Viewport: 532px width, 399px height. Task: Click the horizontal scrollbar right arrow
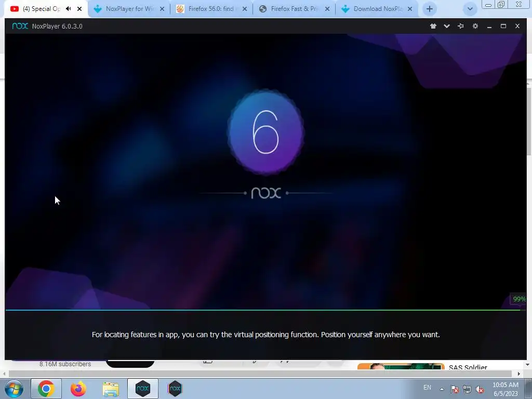coord(519,374)
